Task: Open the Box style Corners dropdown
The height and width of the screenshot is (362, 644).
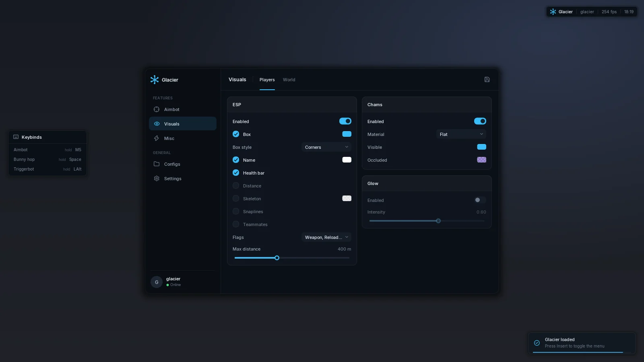Action: pos(326,147)
